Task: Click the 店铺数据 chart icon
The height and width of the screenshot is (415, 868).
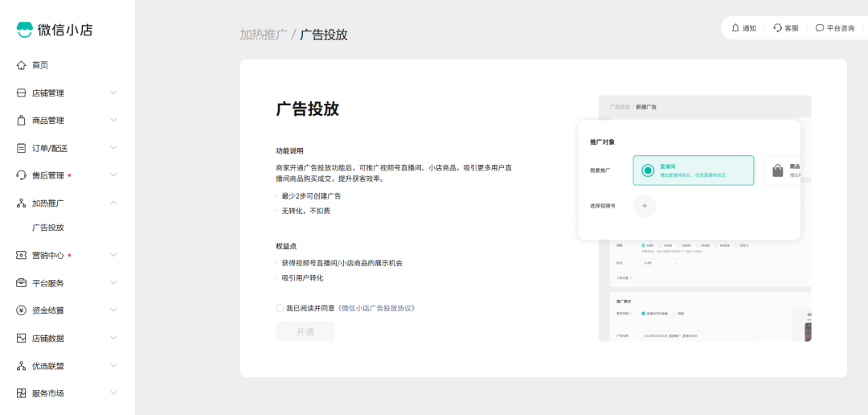Action: tap(21, 338)
